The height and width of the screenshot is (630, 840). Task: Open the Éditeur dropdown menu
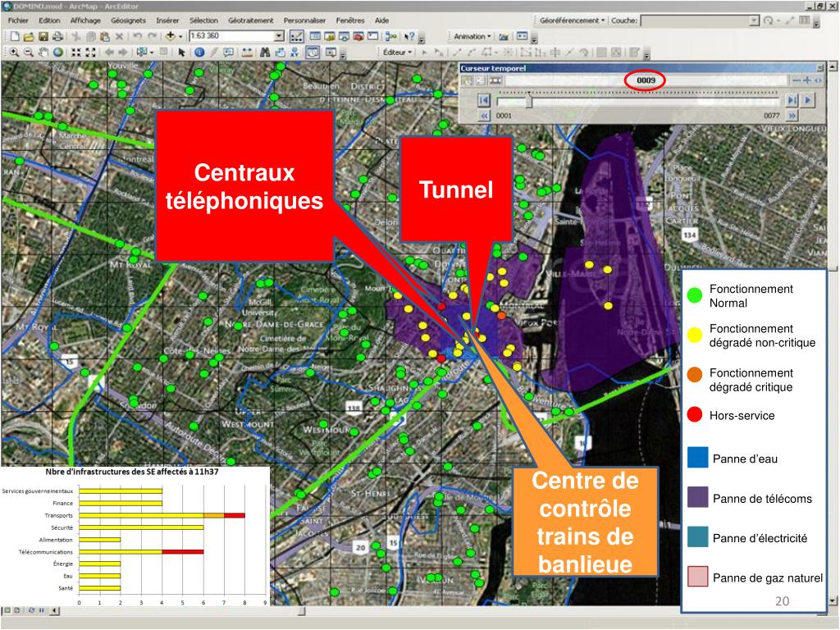pos(398,52)
